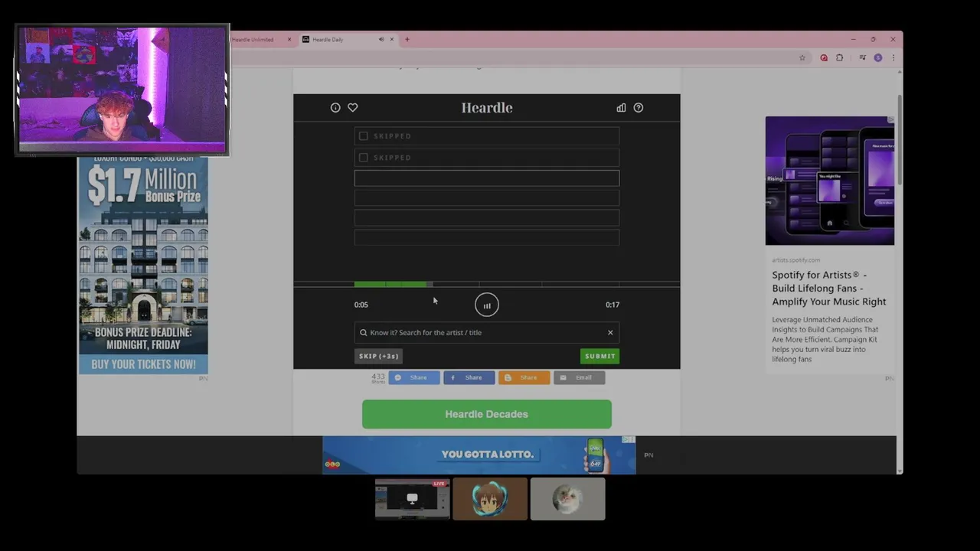Click the streamer webcam overlay

pyautogui.click(x=122, y=90)
